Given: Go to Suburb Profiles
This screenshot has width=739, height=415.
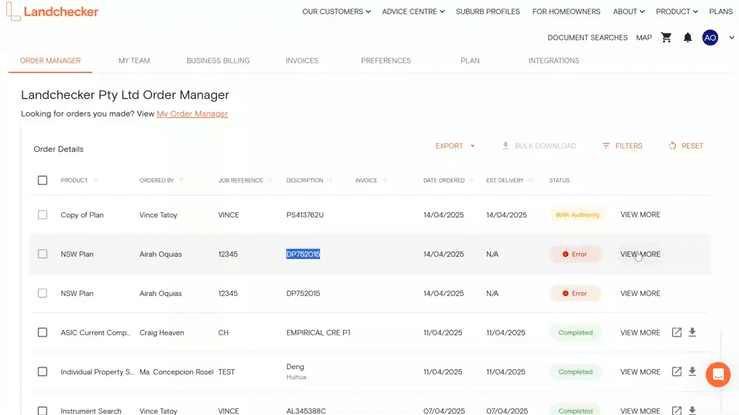Looking at the screenshot, I should [x=488, y=11].
